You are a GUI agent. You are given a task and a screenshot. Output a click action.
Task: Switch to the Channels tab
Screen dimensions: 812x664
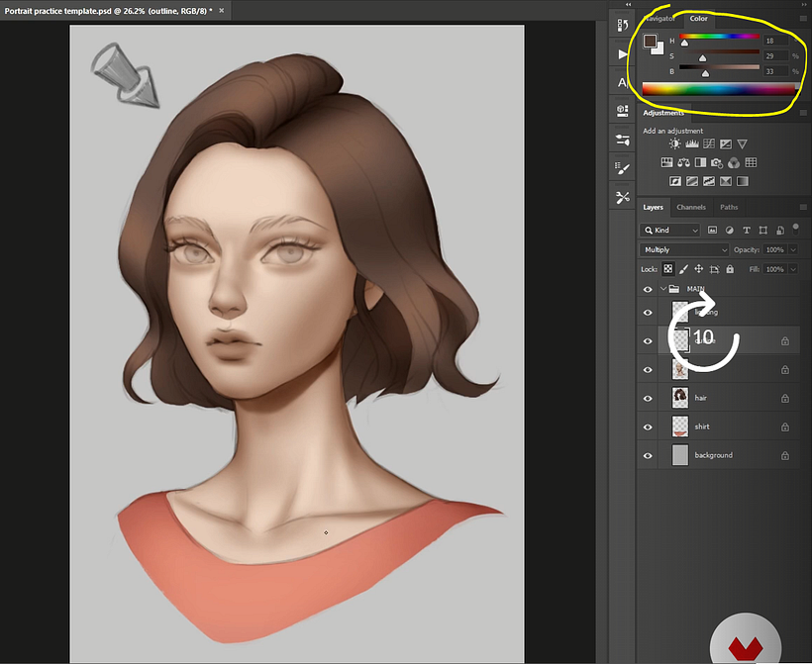pyautogui.click(x=691, y=207)
